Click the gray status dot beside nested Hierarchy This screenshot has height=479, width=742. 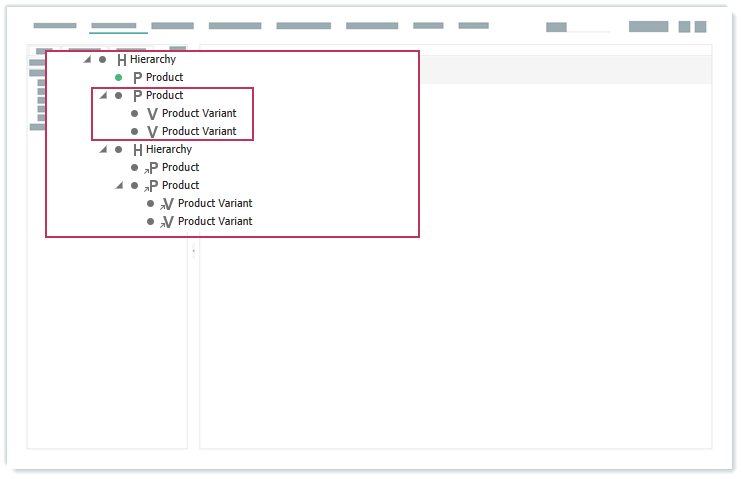click(118, 149)
